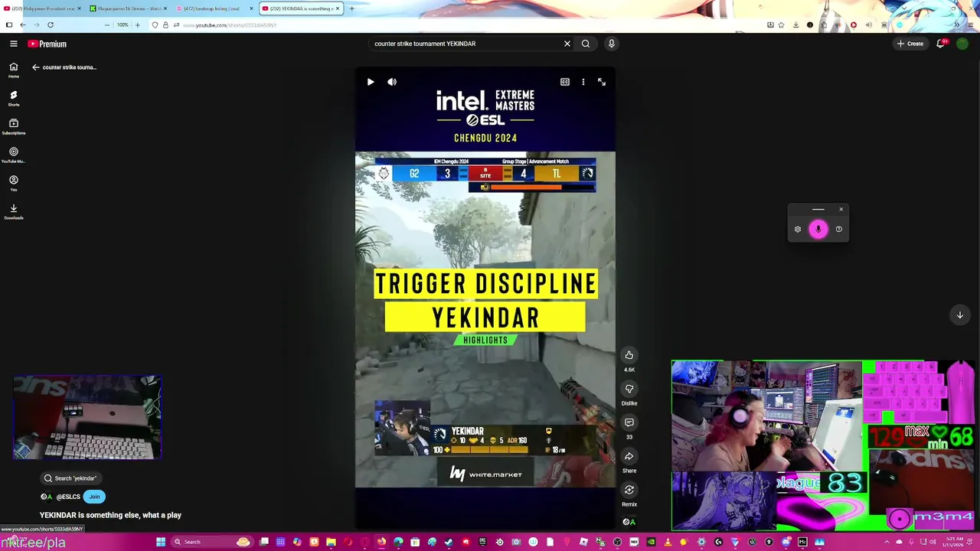Open Downloads in YouTube sidebar

[14, 211]
